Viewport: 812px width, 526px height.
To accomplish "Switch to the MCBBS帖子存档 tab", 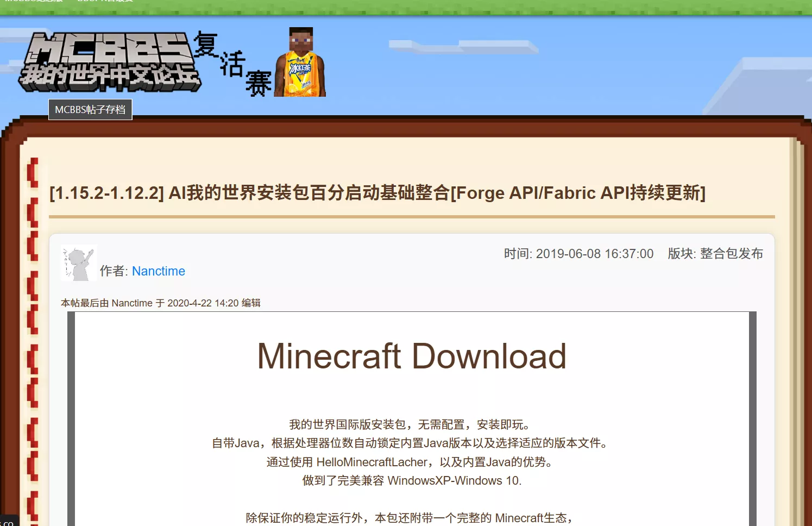I will pyautogui.click(x=90, y=109).
